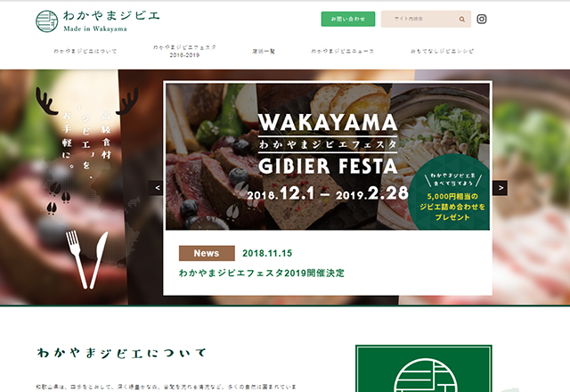Advance carousel with right arrow
Screen dimensions: 570x392
pos(501,188)
